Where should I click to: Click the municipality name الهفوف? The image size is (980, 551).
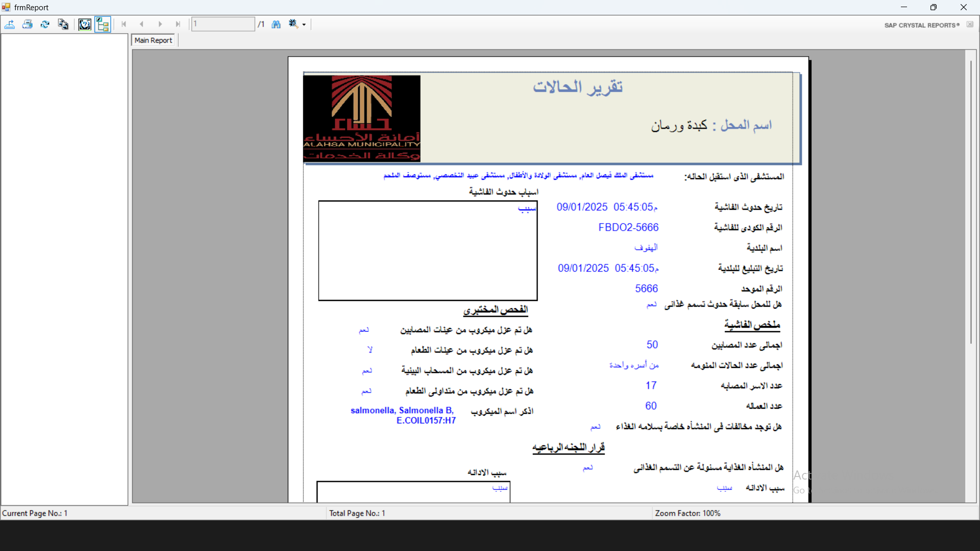point(646,247)
